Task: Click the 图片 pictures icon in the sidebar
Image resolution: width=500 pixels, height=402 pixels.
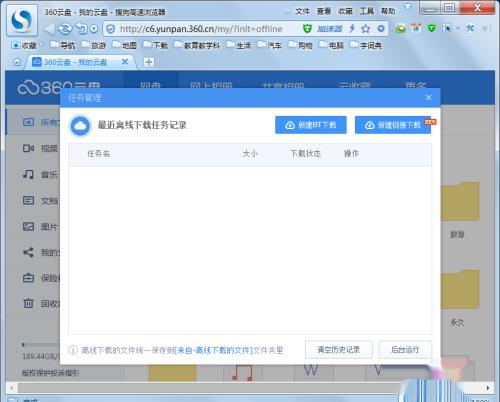Action: tap(28, 226)
